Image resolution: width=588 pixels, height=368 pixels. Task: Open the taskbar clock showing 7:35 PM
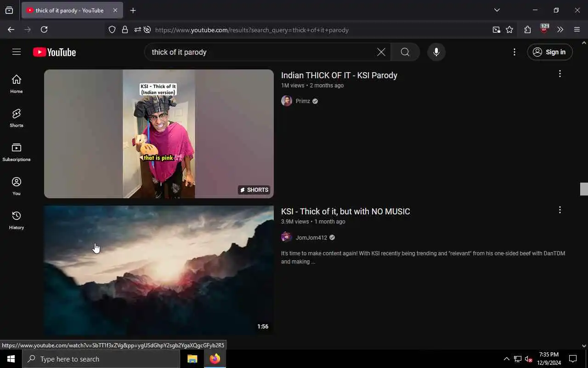tap(549, 359)
